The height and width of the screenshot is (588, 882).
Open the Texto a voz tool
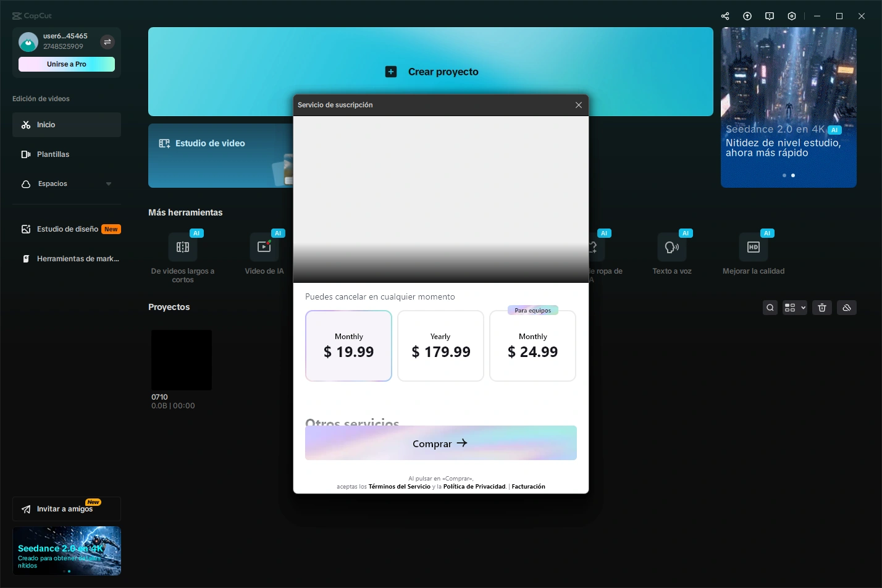click(x=672, y=254)
